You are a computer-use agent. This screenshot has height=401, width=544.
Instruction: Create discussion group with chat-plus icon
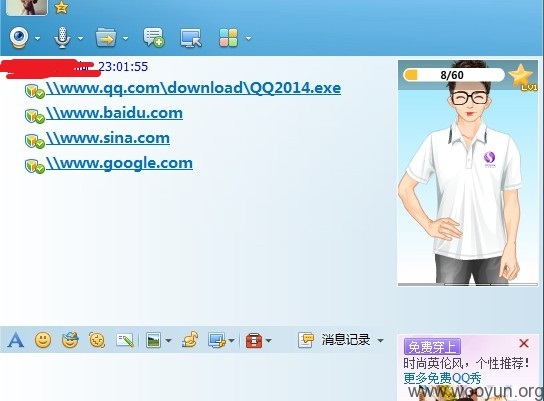coord(154,37)
